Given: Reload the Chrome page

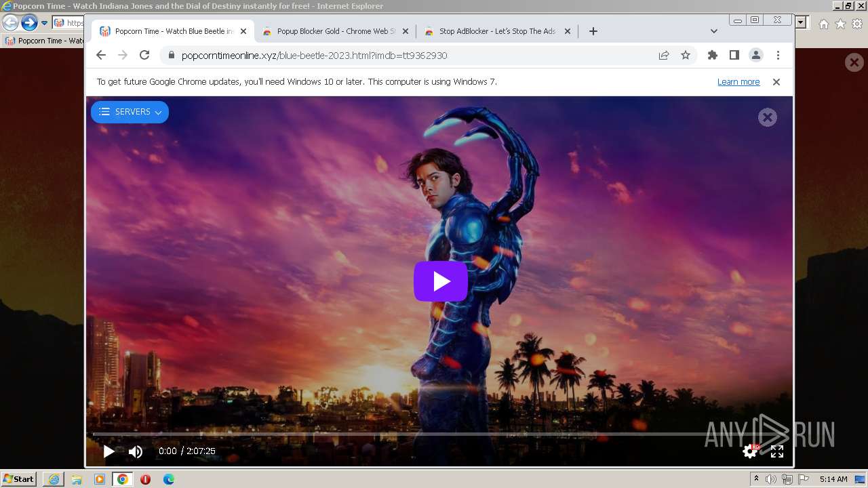Looking at the screenshot, I should (x=144, y=56).
